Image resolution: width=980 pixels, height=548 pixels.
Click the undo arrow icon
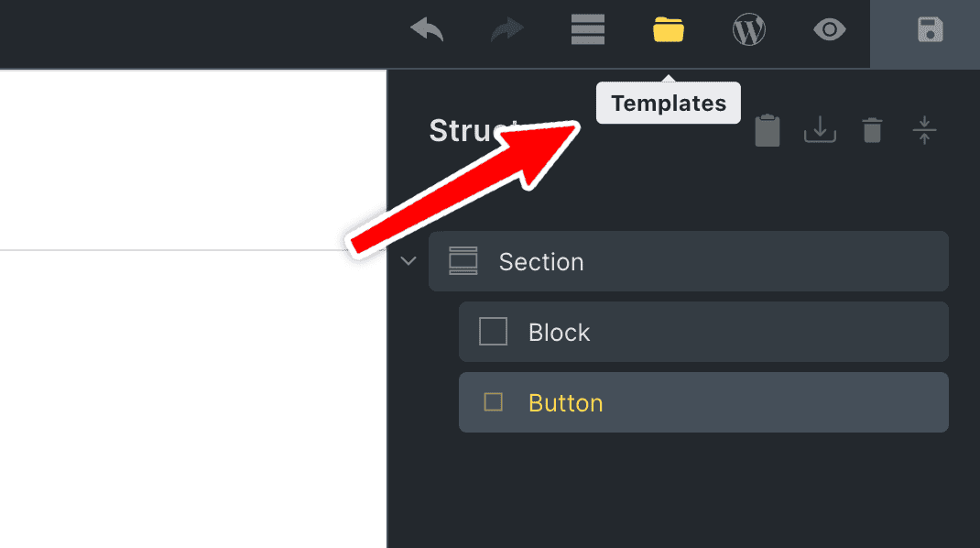click(x=427, y=30)
